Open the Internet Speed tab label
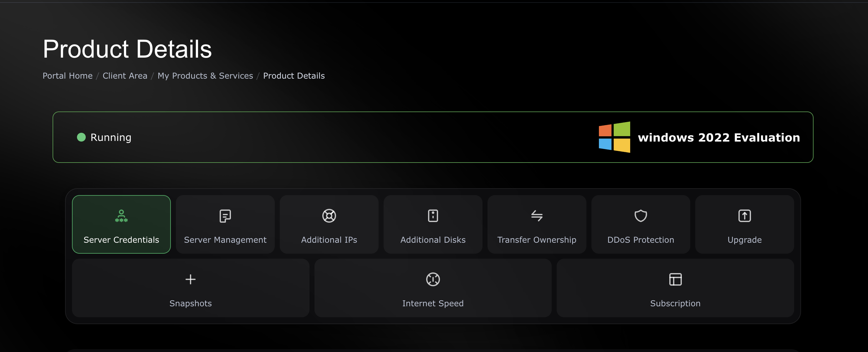Viewport: 868px width, 352px height. coord(433,303)
